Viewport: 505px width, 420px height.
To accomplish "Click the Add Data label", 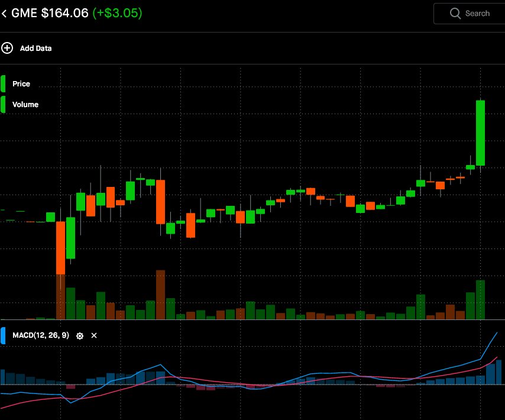I will click(35, 49).
